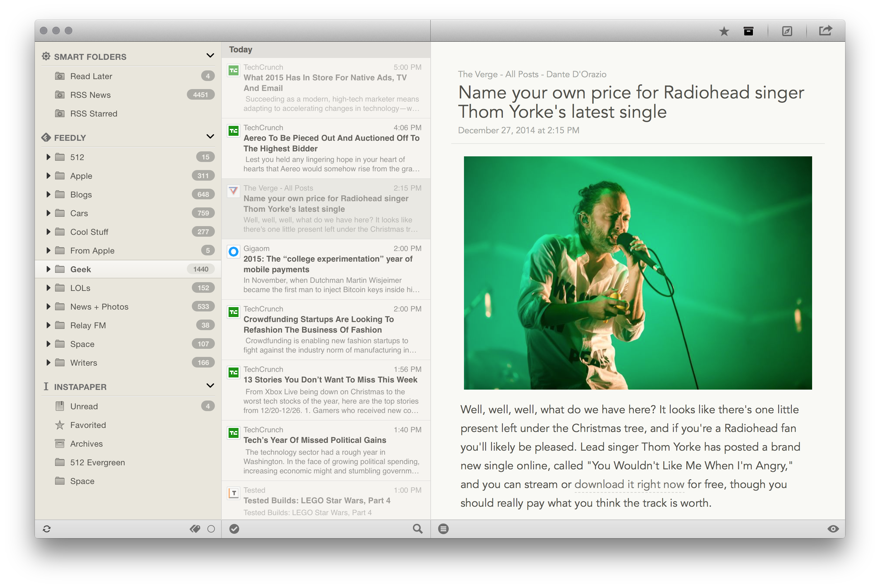Follow the 'download it right now' link
The height and width of the screenshot is (588, 880).
629,484
